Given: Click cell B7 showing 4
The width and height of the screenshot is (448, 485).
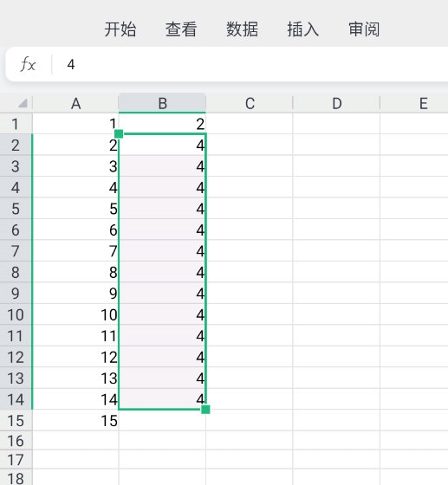Looking at the screenshot, I should pos(162,251).
